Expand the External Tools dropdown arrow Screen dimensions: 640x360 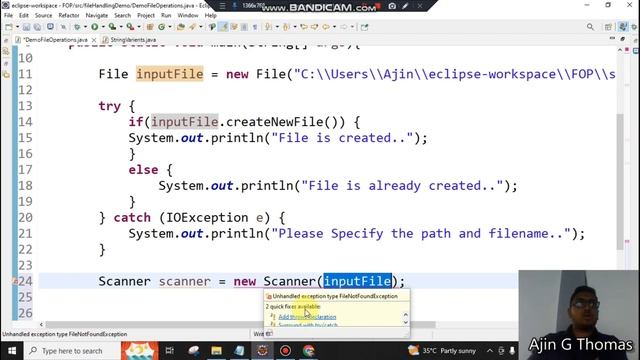pos(139,27)
